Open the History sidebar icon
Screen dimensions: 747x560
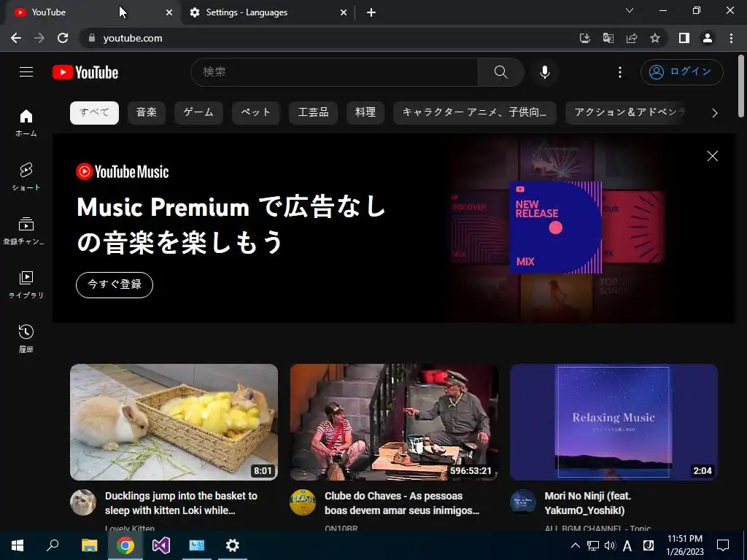tap(26, 338)
